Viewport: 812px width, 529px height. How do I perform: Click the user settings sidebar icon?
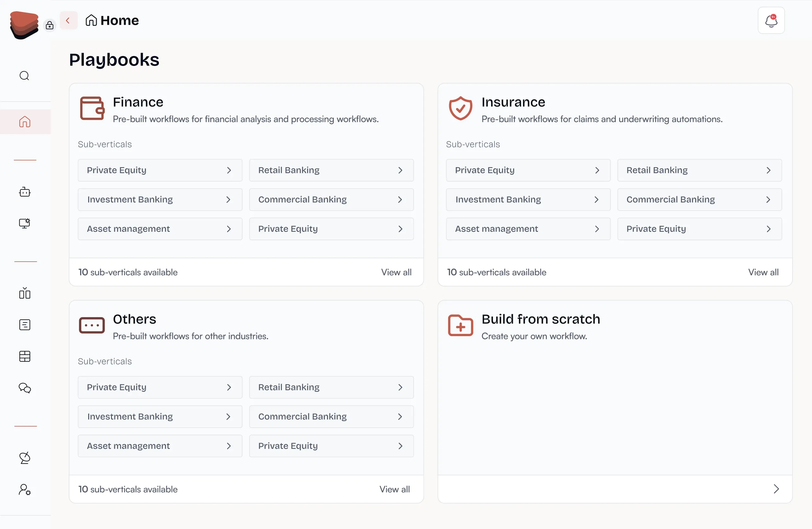coord(24,490)
